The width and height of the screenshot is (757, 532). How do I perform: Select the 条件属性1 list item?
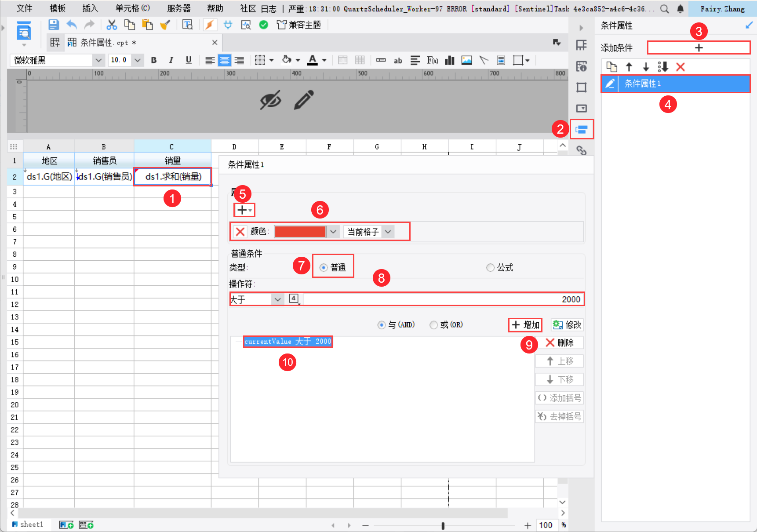point(676,84)
